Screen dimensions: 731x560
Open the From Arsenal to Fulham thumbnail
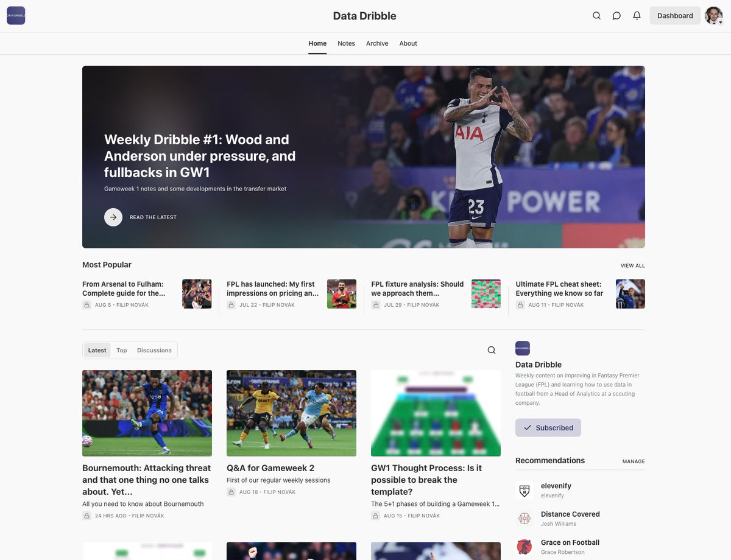(197, 294)
